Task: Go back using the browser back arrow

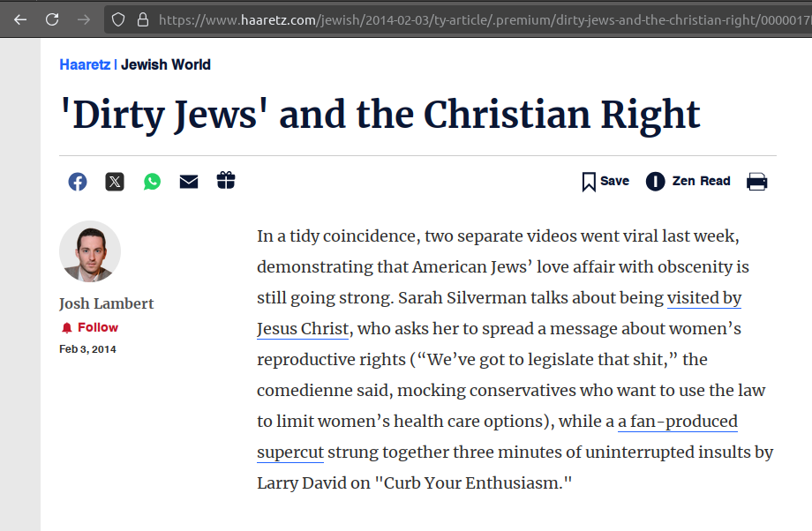Action: click(x=20, y=19)
